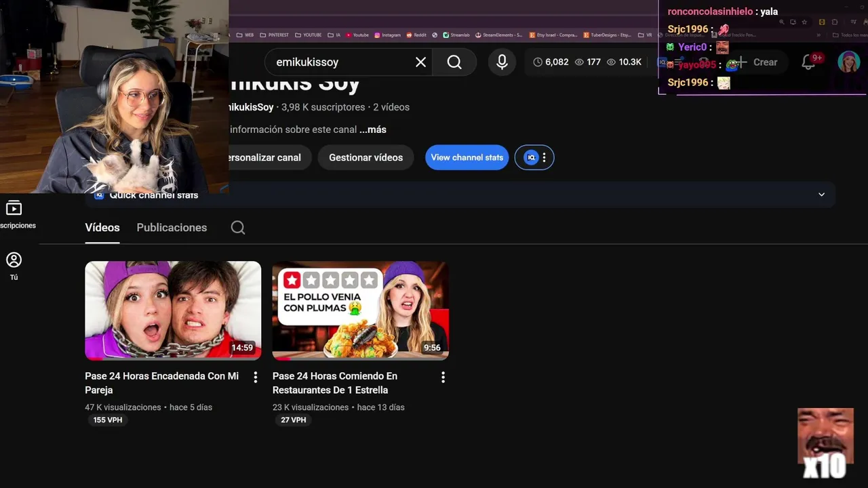Image resolution: width=868 pixels, height=488 pixels.
Task: Click Yeric0 username in chat overlay
Action: (692, 47)
